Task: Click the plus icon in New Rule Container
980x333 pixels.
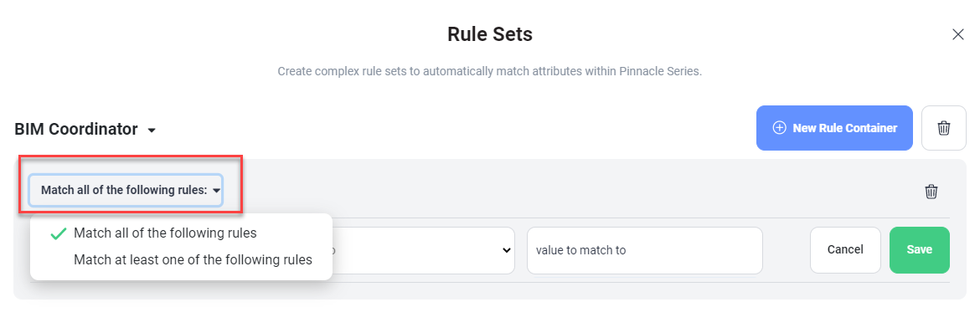Action: (779, 128)
